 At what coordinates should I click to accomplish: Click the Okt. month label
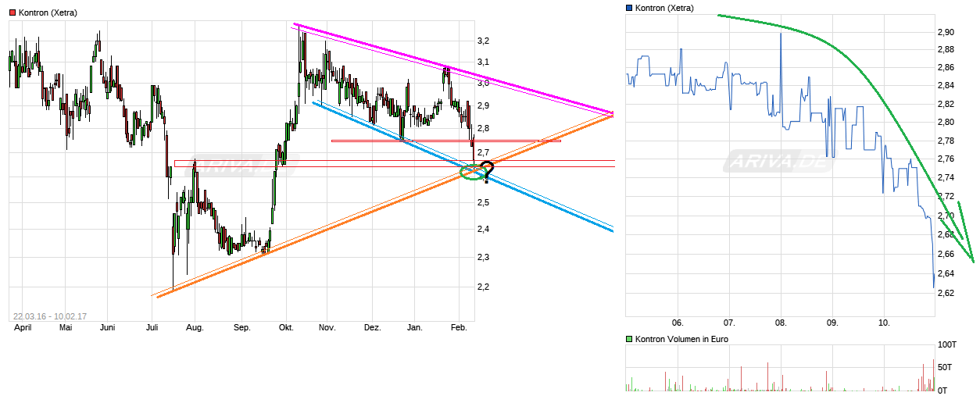point(286,328)
